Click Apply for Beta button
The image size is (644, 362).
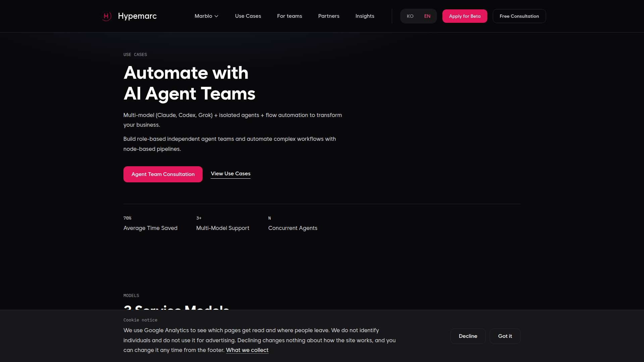tap(465, 16)
